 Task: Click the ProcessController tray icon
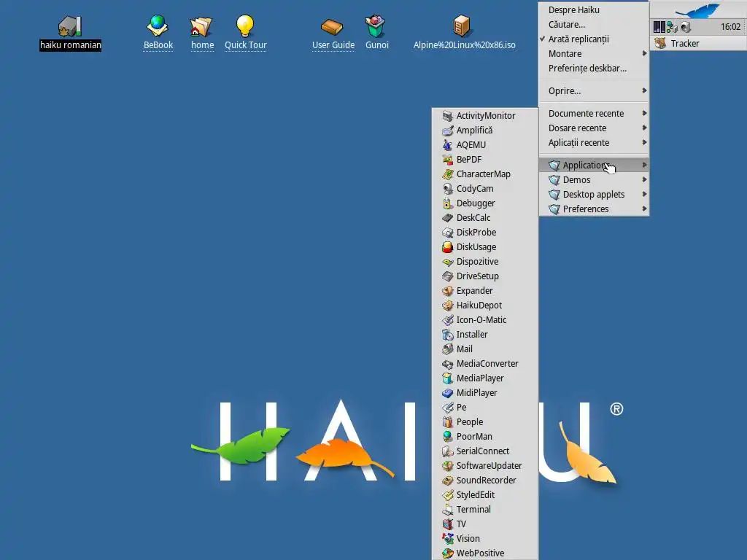(659, 27)
